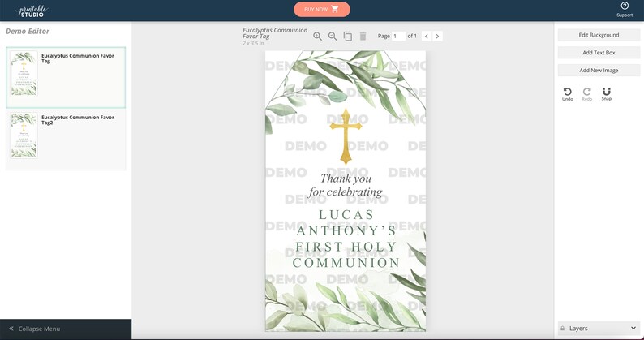Zoom in on the canvas
The height and width of the screenshot is (340, 644).
click(x=317, y=37)
